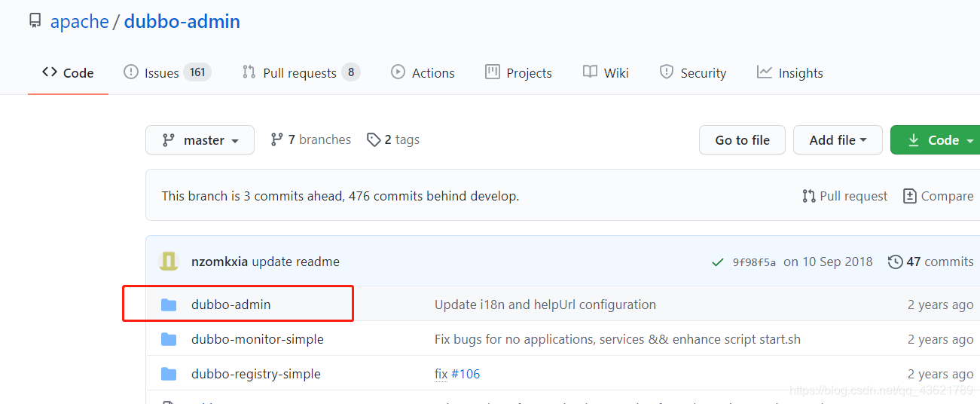
Task: Click the tag icon beside 2 tags
Action: (x=373, y=139)
